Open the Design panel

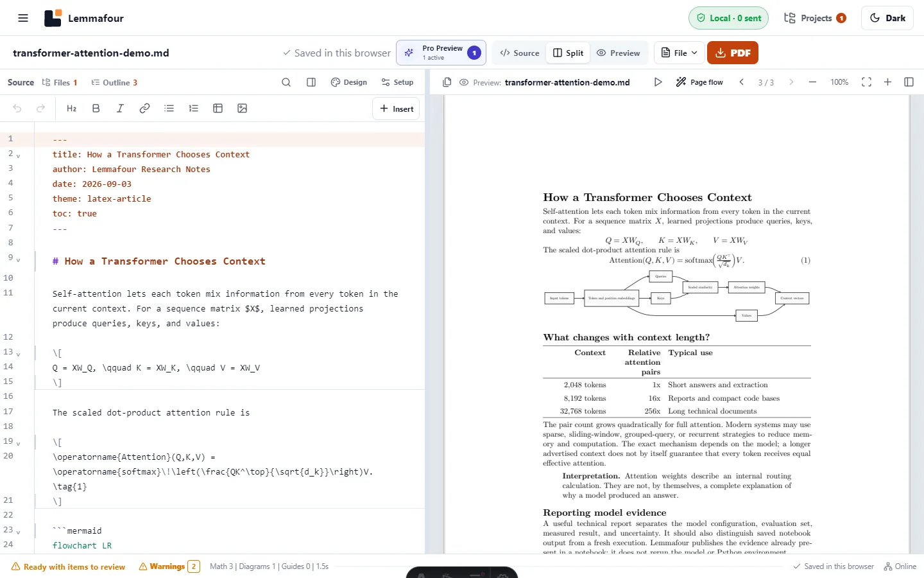tap(349, 82)
